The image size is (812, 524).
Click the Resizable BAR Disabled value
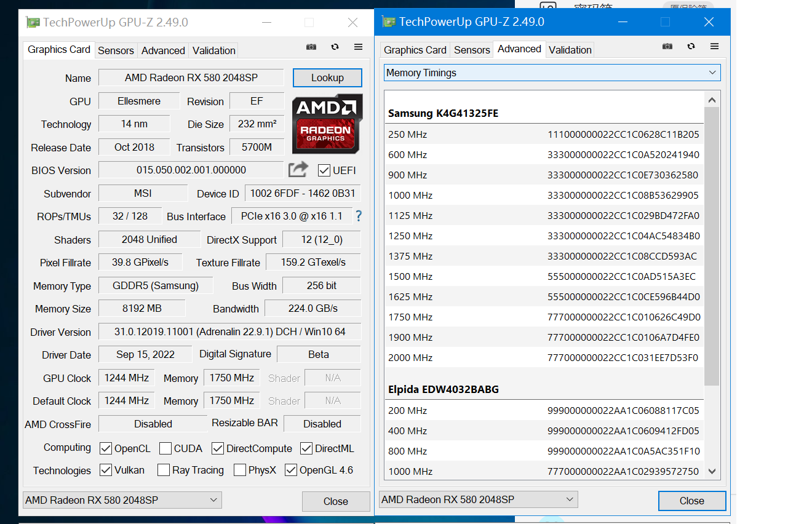[x=322, y=424]
